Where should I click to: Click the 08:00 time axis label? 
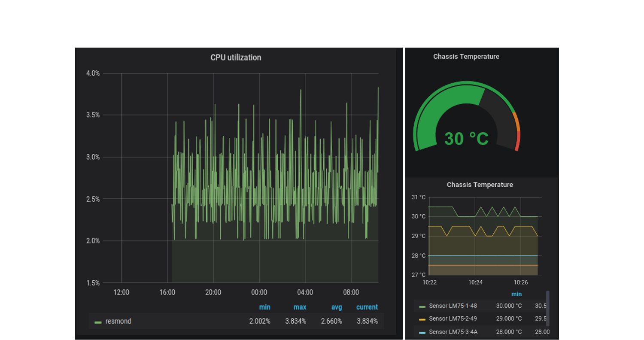pos(351,292)
